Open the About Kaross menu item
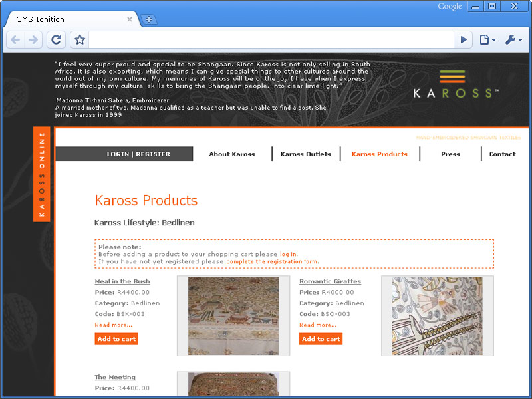The image size is (532, 399). (231, 154)
